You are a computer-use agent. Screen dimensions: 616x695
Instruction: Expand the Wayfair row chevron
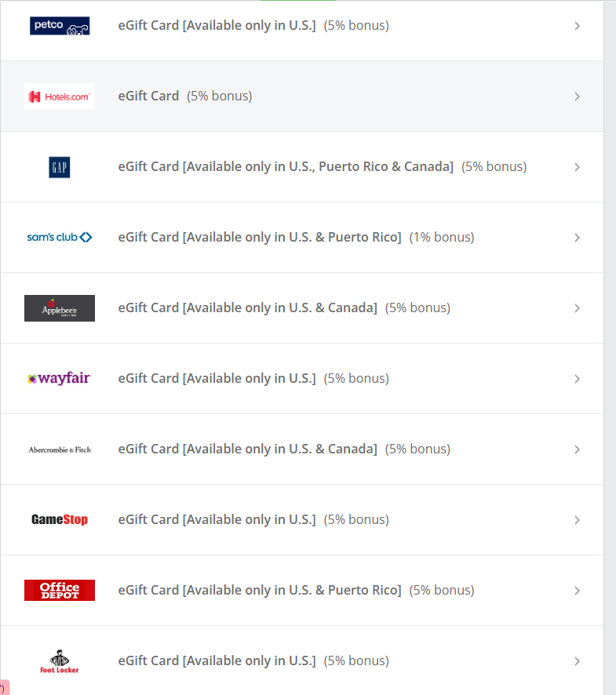(x=577, y=379)
